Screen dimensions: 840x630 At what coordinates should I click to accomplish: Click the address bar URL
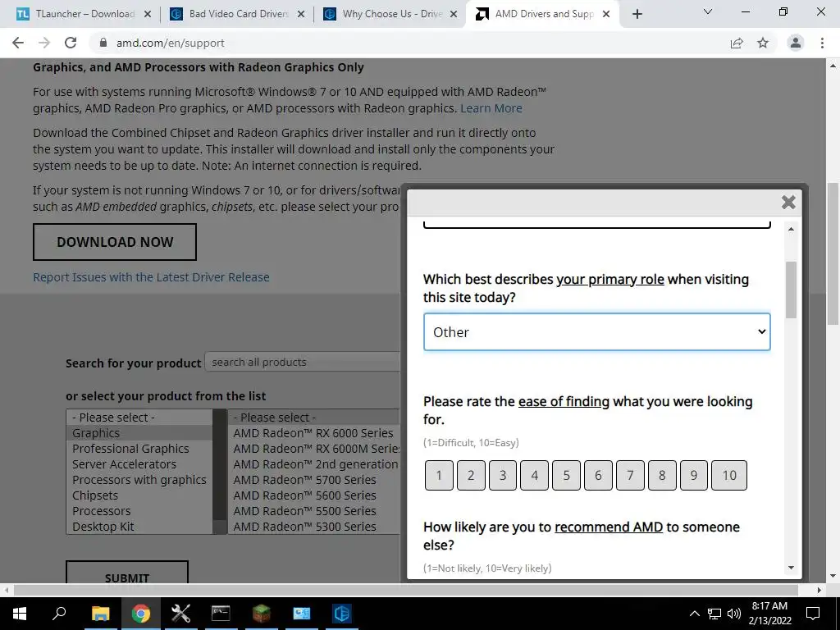171,43
